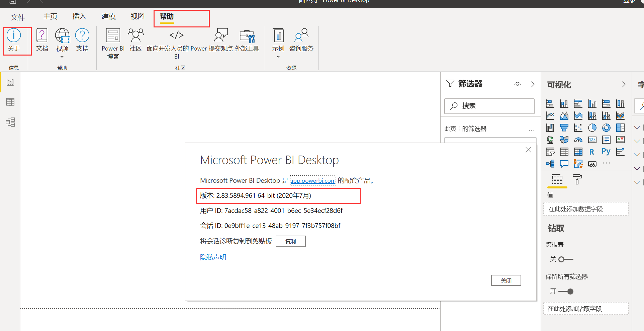Open the 隐私声明 link
The image size is (644, 331).
[x=213, y=257]
